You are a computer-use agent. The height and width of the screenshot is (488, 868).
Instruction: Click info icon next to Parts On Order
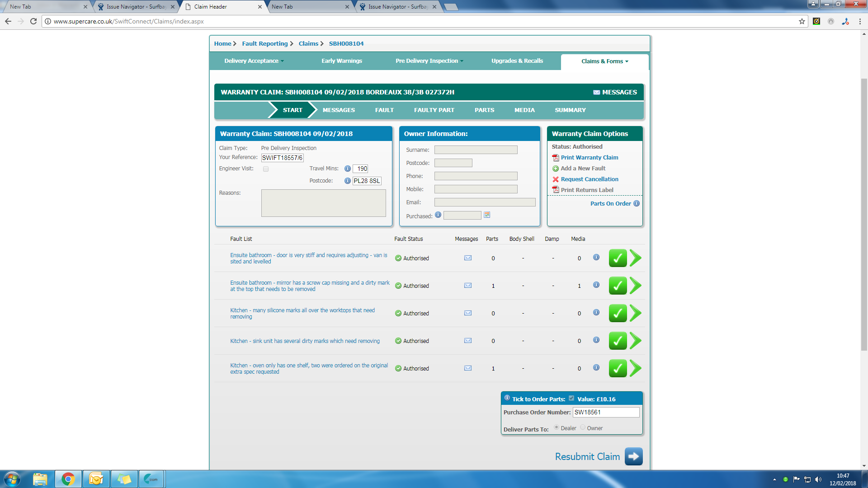pyautogui.click(x=637, y=203)
